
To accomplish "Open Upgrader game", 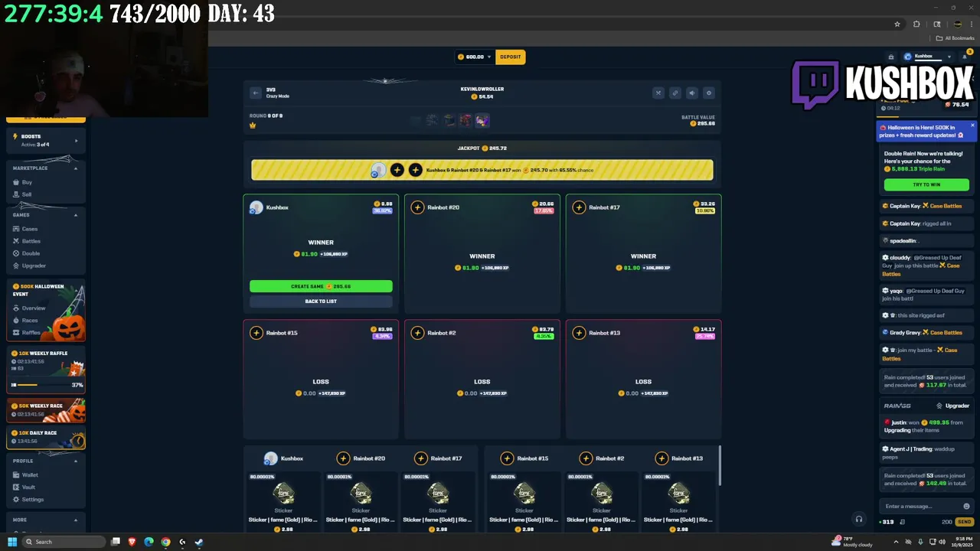I will (33, 266).
